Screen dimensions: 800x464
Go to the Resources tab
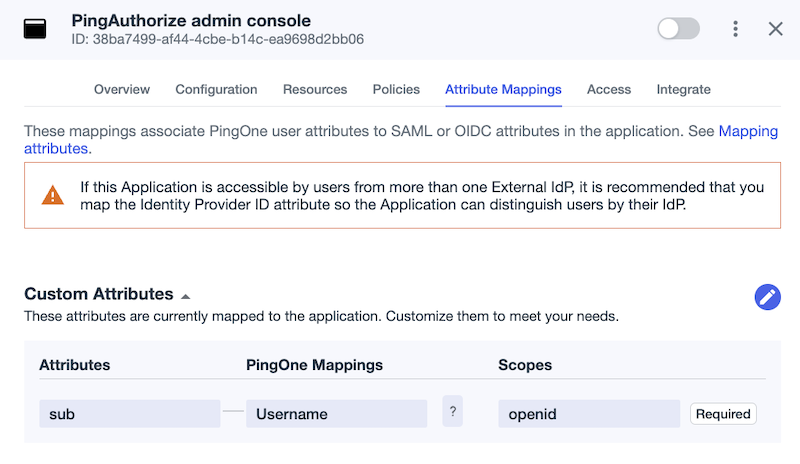315,89
